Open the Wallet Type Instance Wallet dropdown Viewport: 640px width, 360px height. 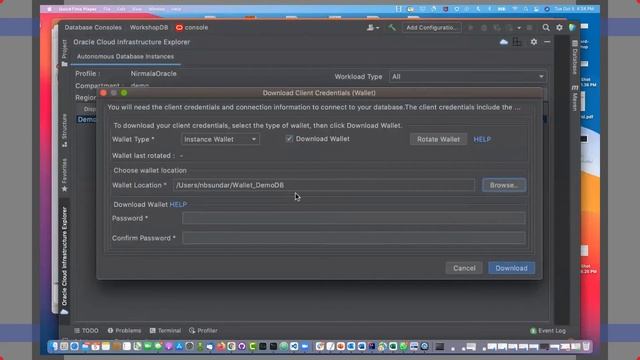click(x=220, y=139)
